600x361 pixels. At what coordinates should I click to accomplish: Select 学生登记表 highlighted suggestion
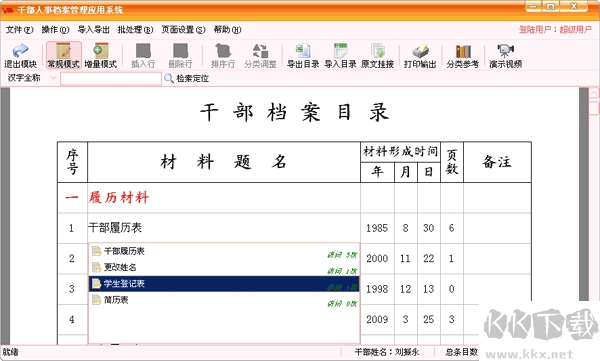(x=224, y=284)
